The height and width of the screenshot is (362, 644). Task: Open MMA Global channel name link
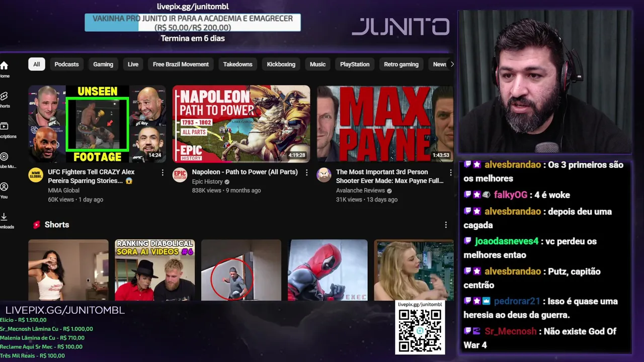point(63,191)
